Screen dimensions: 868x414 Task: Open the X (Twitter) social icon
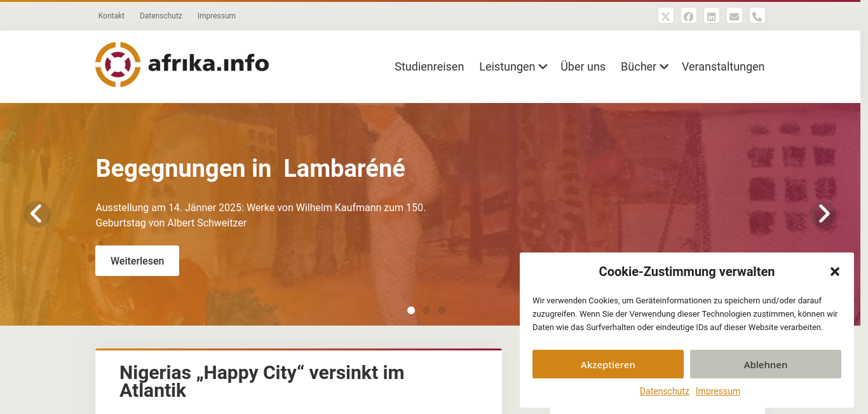(x=665, y=16)
